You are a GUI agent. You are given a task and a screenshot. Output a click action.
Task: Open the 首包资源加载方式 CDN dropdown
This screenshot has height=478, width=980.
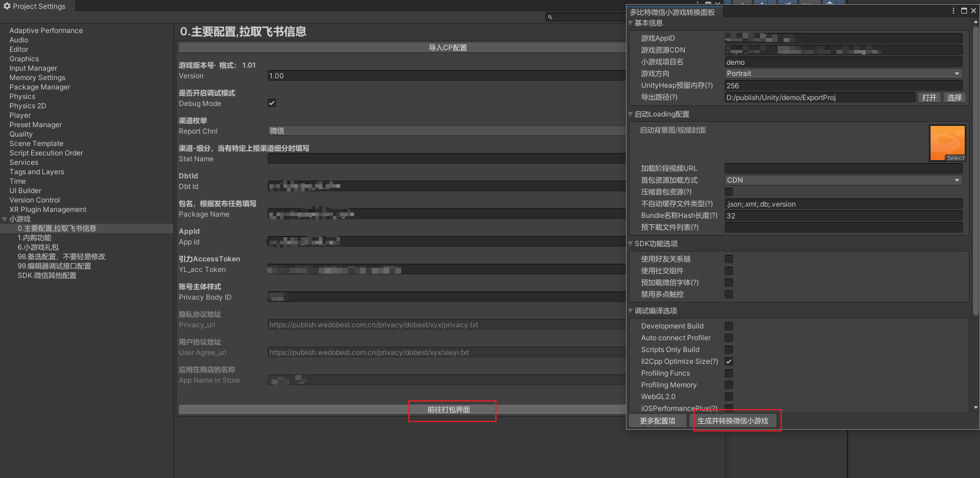click(x=843, y=180)
